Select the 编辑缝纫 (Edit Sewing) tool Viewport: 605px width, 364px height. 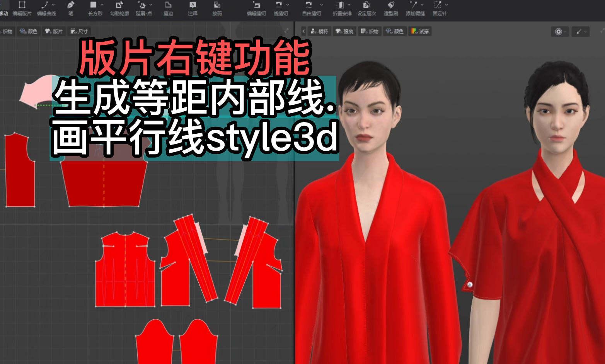click(256, 9)
